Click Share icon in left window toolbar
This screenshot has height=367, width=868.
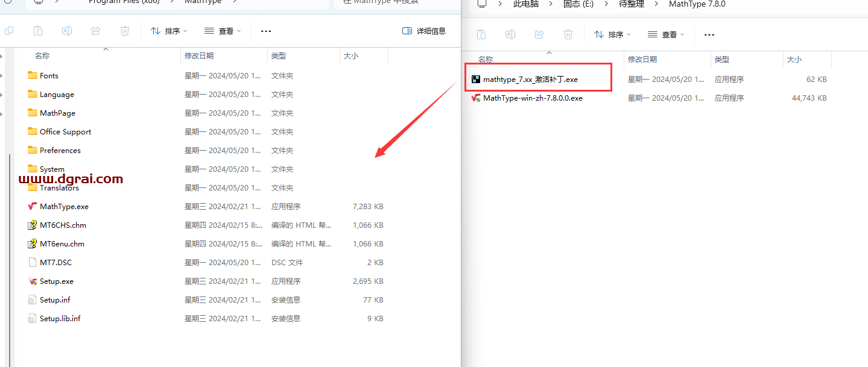tap(96, 31)
